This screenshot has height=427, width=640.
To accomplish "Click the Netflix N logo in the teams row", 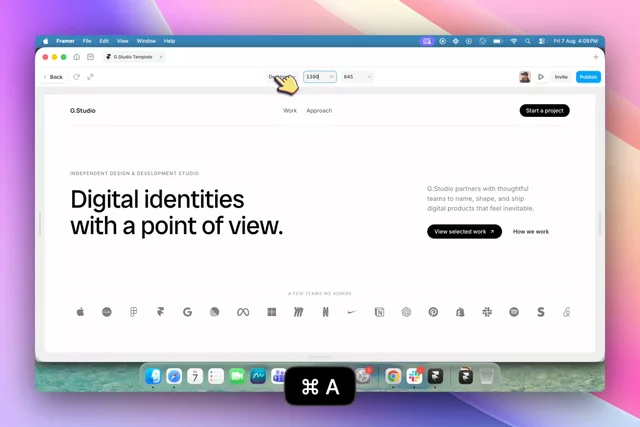I will 325,312.
